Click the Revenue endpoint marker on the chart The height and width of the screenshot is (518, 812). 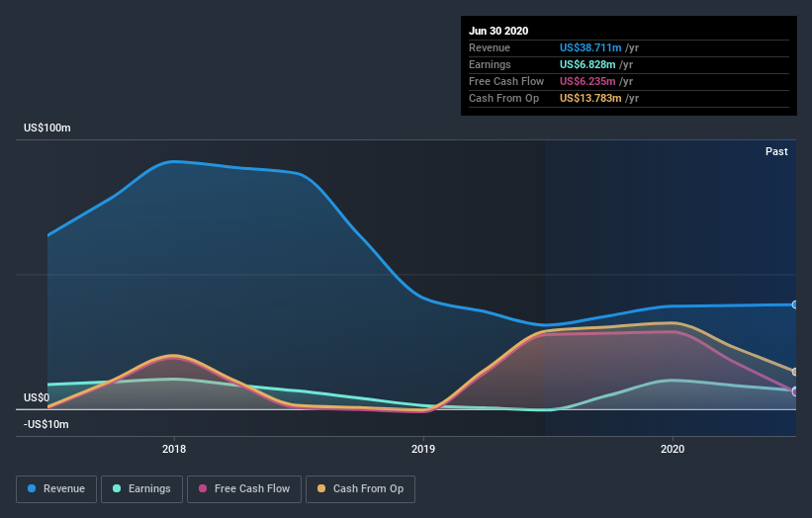[x=795, y=304]
